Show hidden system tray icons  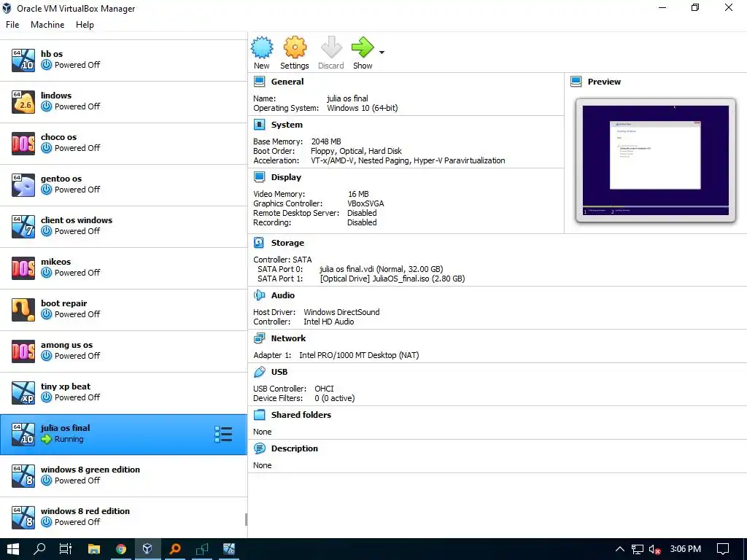(620, 549)
